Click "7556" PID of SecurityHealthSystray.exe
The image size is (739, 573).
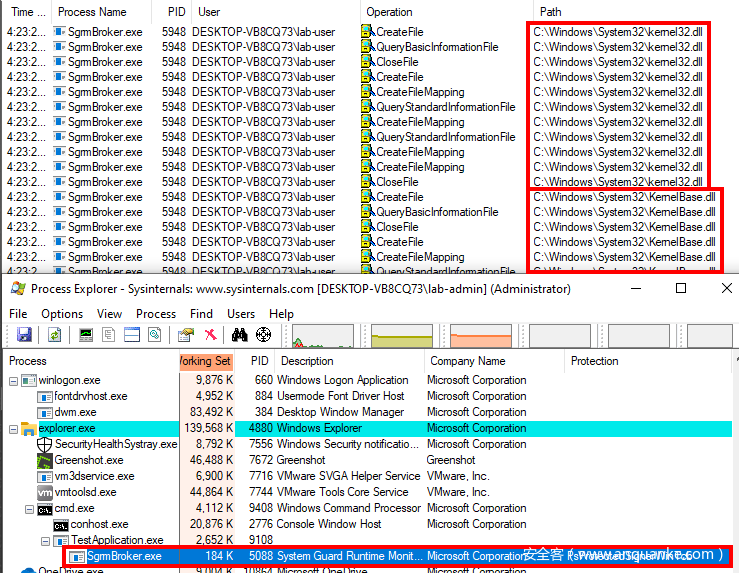pos(261,444)
